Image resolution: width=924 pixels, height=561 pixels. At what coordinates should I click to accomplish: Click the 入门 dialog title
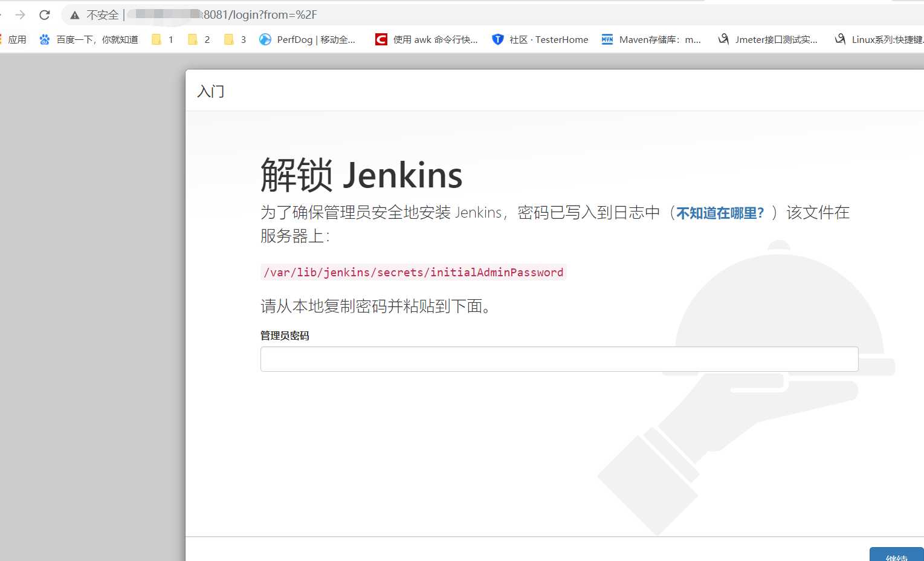pos(210,91)
